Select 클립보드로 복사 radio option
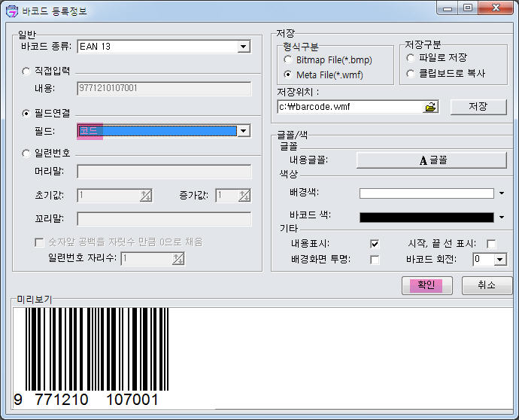This screenshot has width=519, height=420. click(x=410, y=73)
